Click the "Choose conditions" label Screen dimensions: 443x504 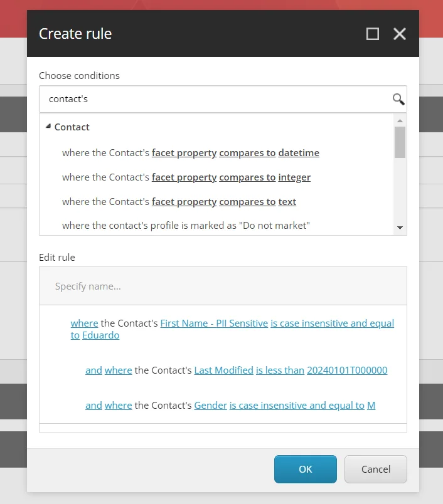pos(79,75)
